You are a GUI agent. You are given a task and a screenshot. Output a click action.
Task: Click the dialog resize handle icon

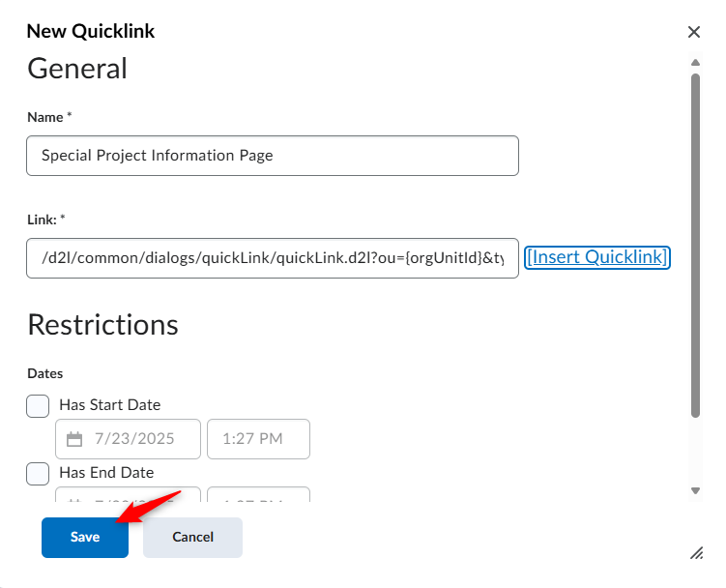pos(696,553)
